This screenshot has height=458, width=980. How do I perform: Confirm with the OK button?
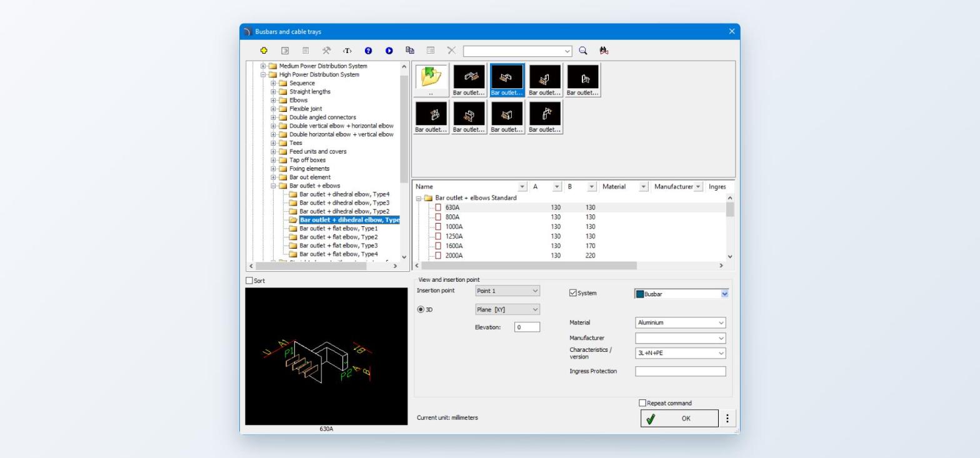[x=679, y=419]
